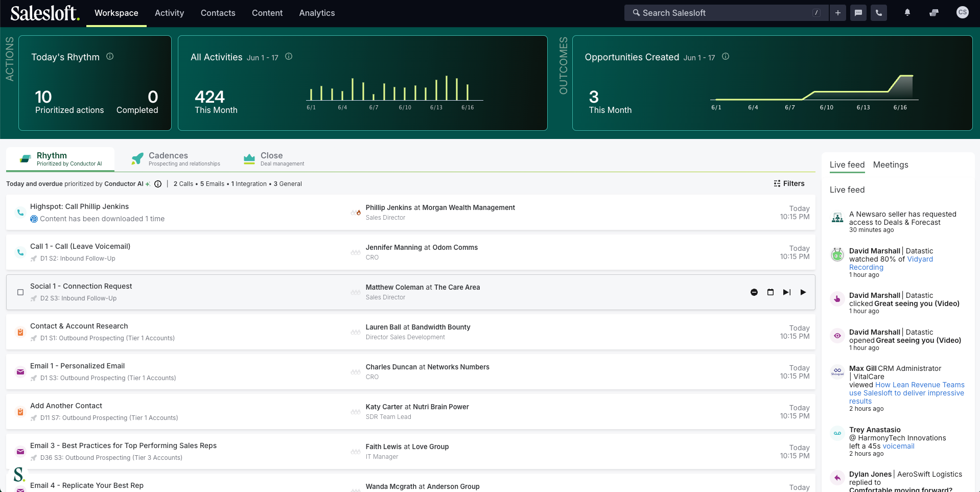Open the 45s voicemail link
This screenshot has height=492, width=980.
point(899,446)
